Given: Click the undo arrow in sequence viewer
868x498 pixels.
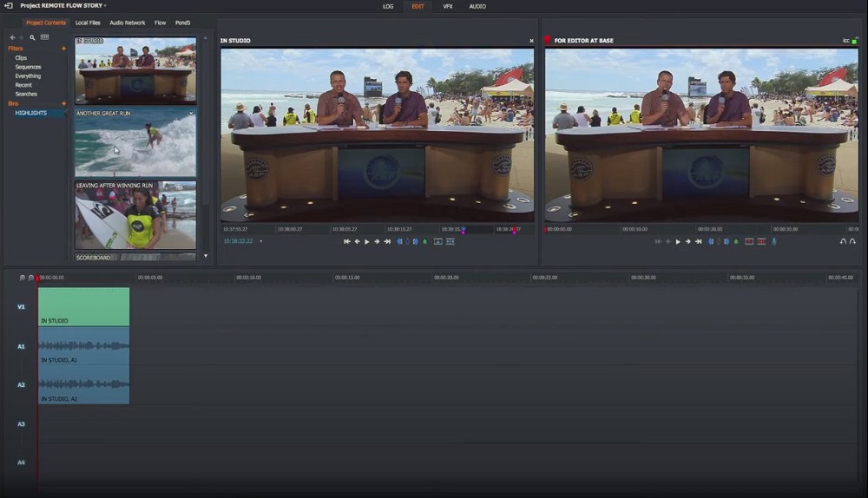Looking at the screenshot, I should (x=842, y=241).
